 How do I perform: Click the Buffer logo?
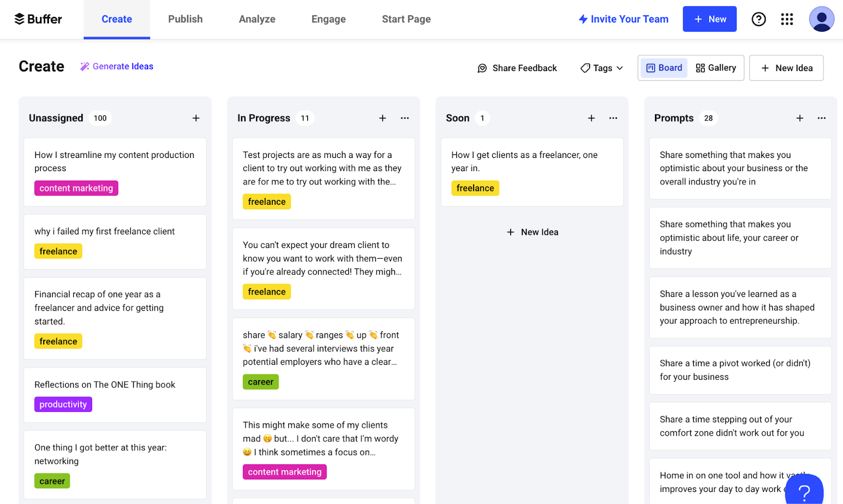(38, 19)
